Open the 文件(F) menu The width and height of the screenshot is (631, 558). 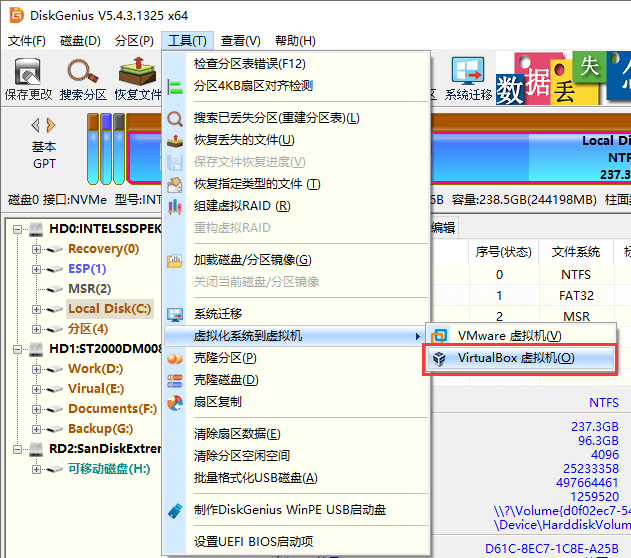(27, 41)
